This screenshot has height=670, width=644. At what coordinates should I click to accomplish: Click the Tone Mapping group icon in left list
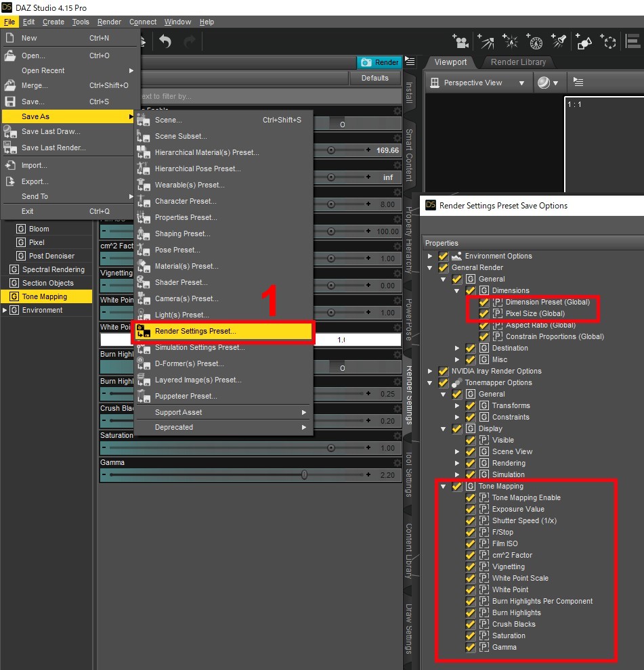tap(14, 296)
